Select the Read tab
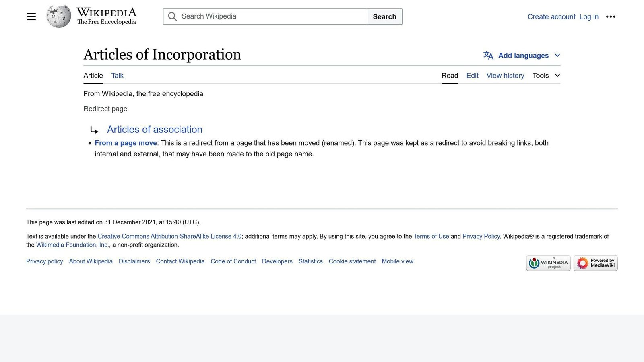Viewport: 644px width, 362px height. tap(450, 76)
